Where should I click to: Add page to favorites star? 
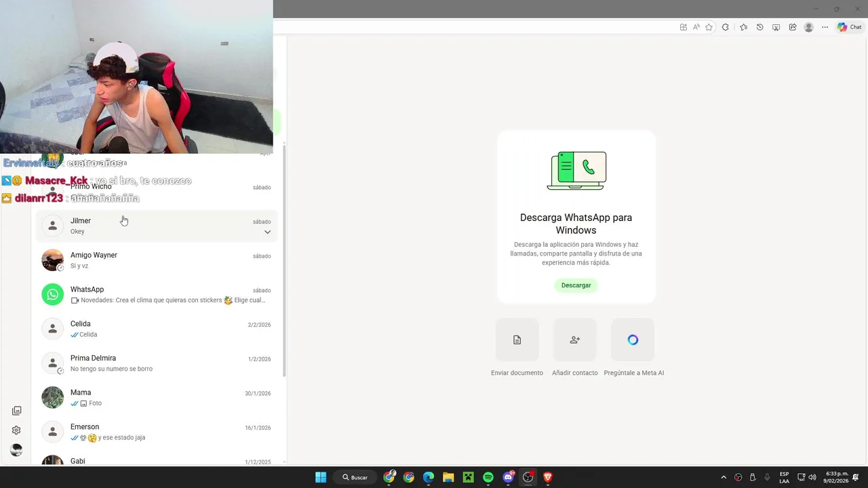click(x=709, y=27)
